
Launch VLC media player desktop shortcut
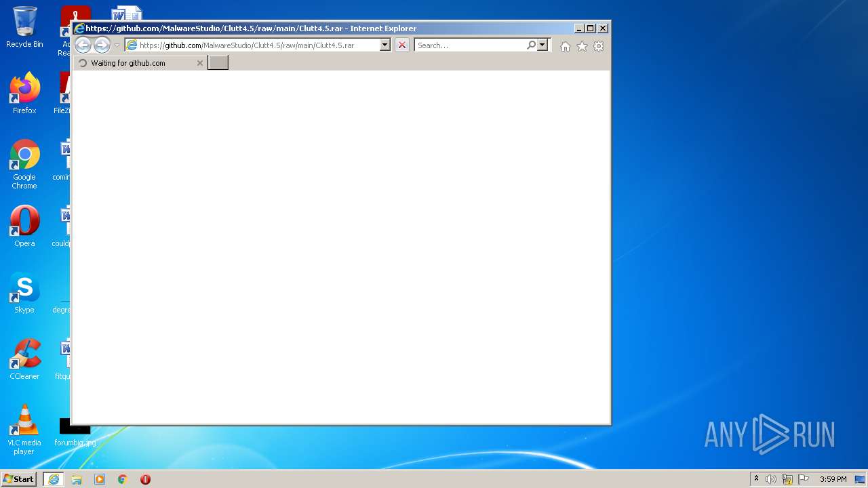pyautogui.click(x=24, y=430)
